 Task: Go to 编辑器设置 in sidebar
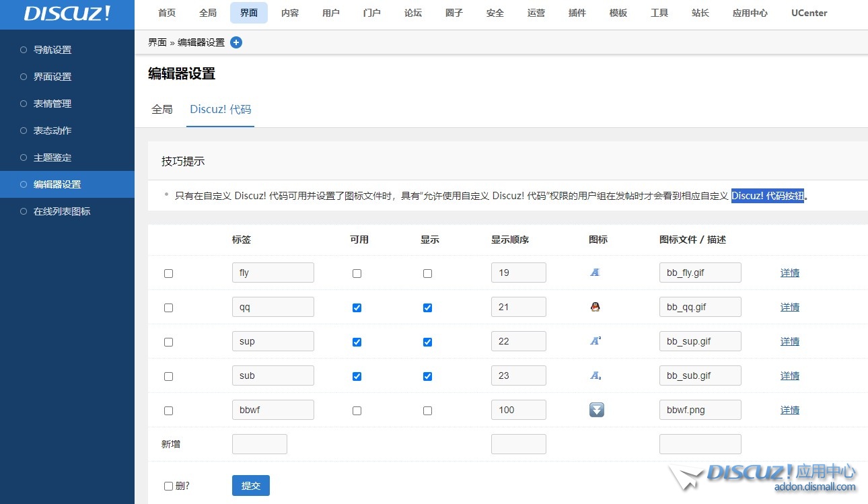(67, 184)
